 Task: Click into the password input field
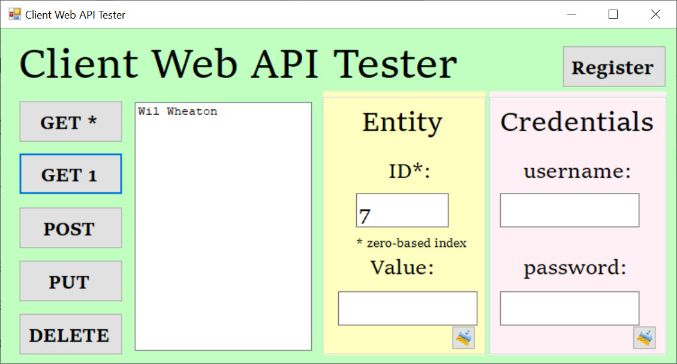pyautogui.click(x=569, y=308)
